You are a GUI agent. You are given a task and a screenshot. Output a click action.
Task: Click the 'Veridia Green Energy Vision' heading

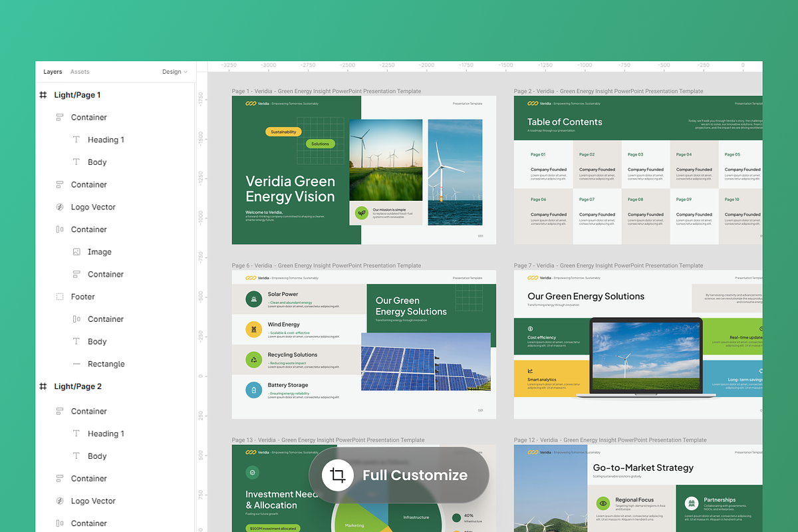tap(290, 189)
